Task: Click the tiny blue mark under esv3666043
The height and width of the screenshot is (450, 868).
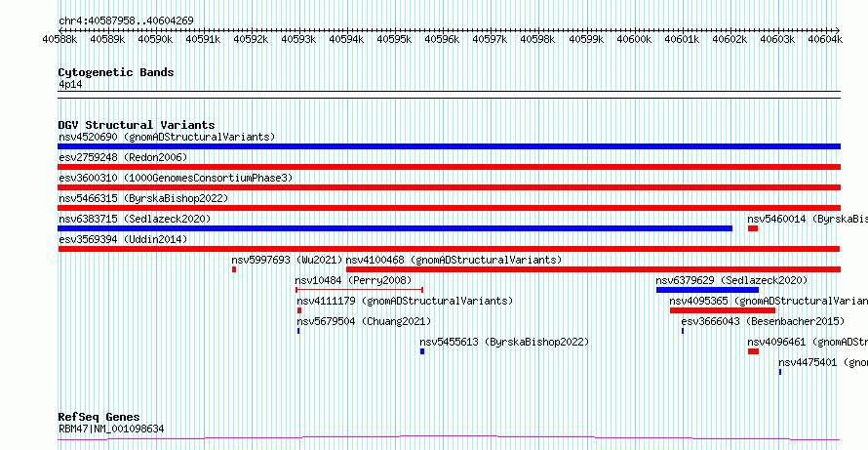Action: 683,331
